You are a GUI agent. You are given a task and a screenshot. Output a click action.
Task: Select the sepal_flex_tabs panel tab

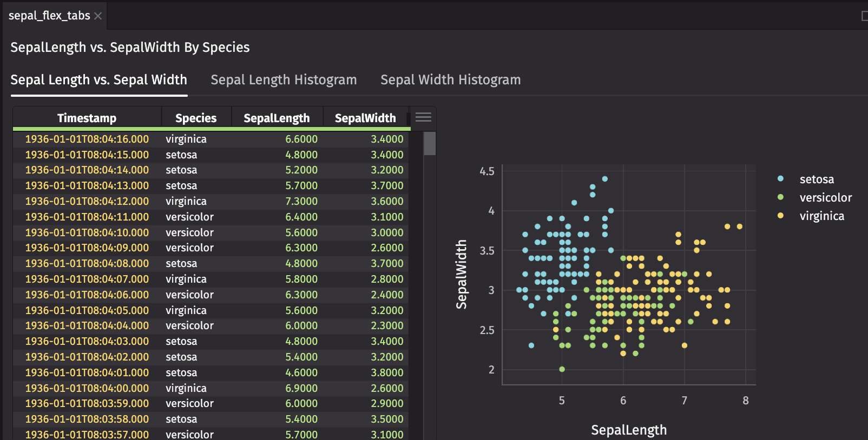tap(49, 16)
